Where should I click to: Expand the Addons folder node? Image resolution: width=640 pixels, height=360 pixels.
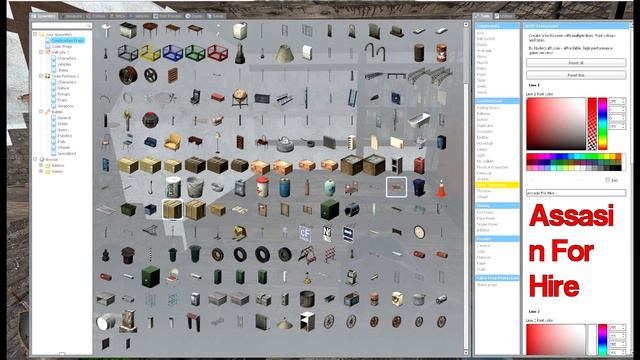tap(41, 165)
